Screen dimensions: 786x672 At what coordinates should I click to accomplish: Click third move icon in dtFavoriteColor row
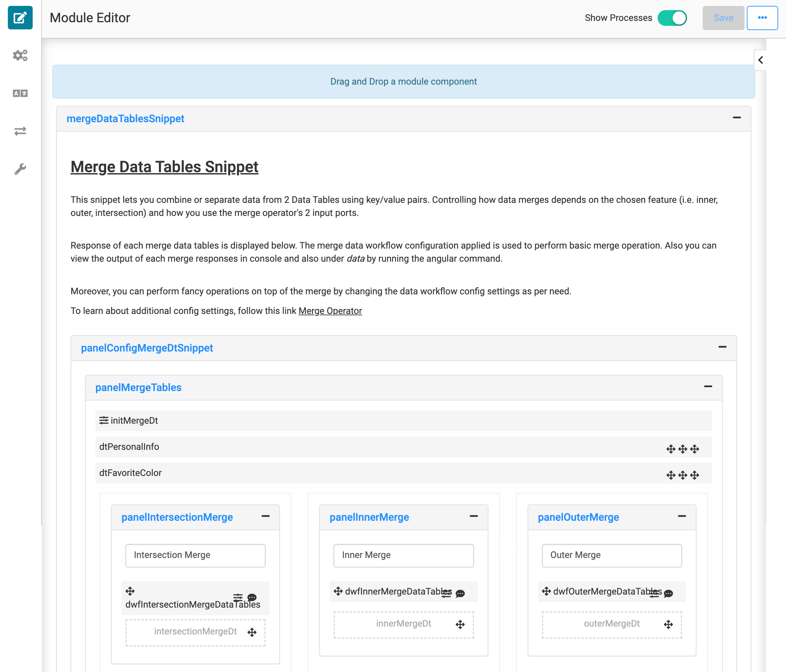[x=694, y=475]
